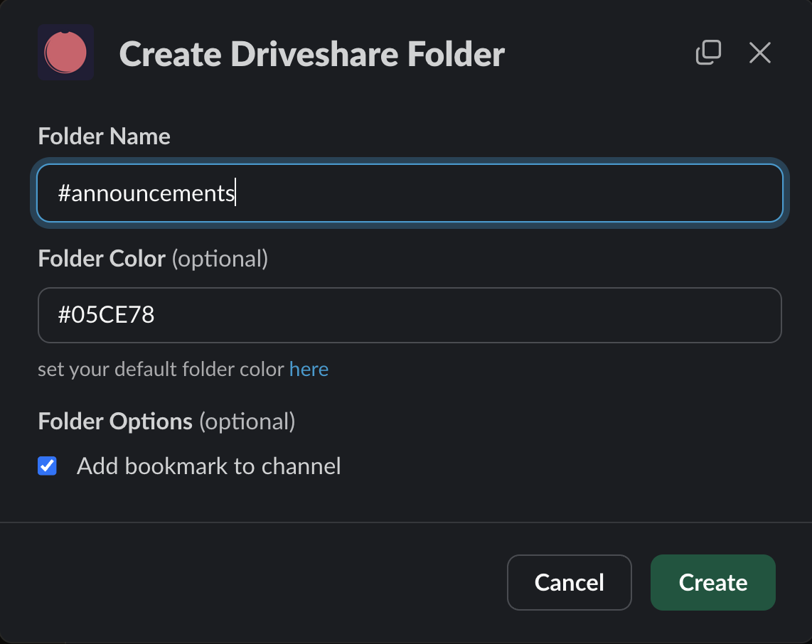Close the Create Driveshare Folder dialog
Screen dimensions: 812x644
click(759, 53)
